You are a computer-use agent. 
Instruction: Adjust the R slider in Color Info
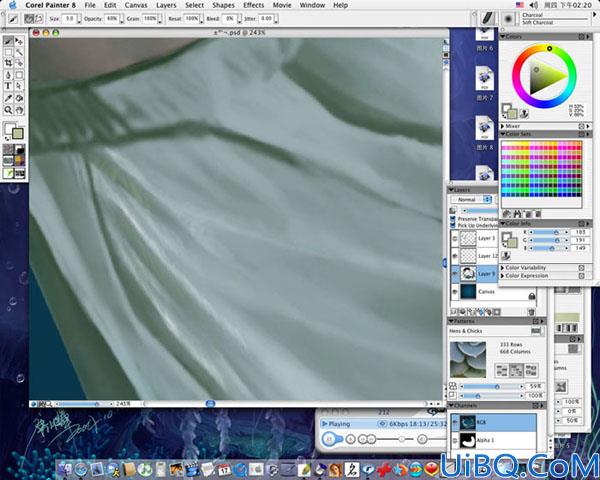tap(548, 232)
